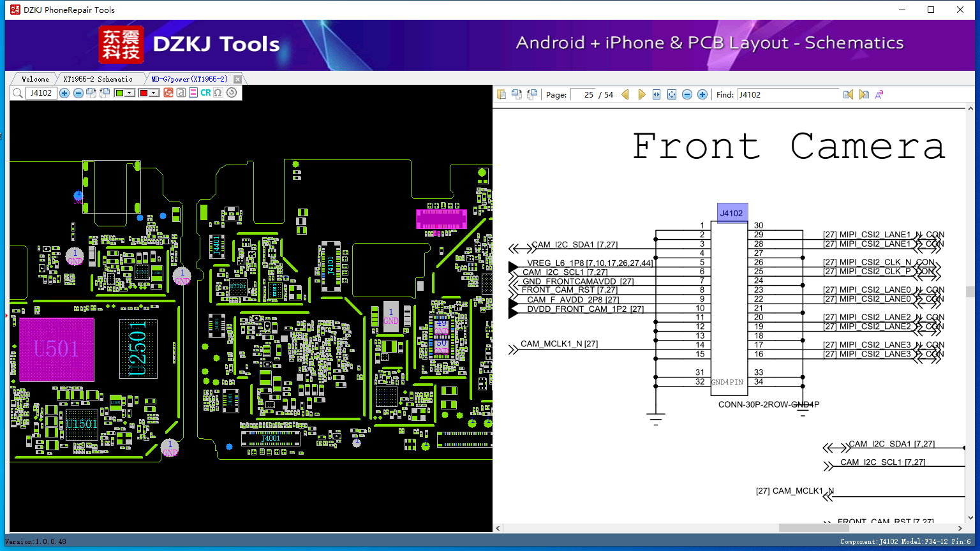Viewport: 980px width, 551px height.
Task: Go to previous schematic page arrow
Action: 625,94
